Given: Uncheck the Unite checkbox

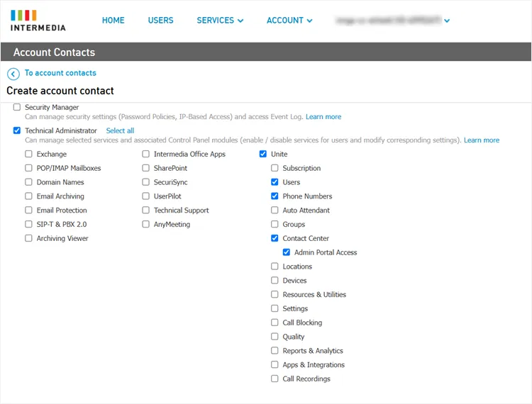Looking at the screenshot, I should coord(263,154).
